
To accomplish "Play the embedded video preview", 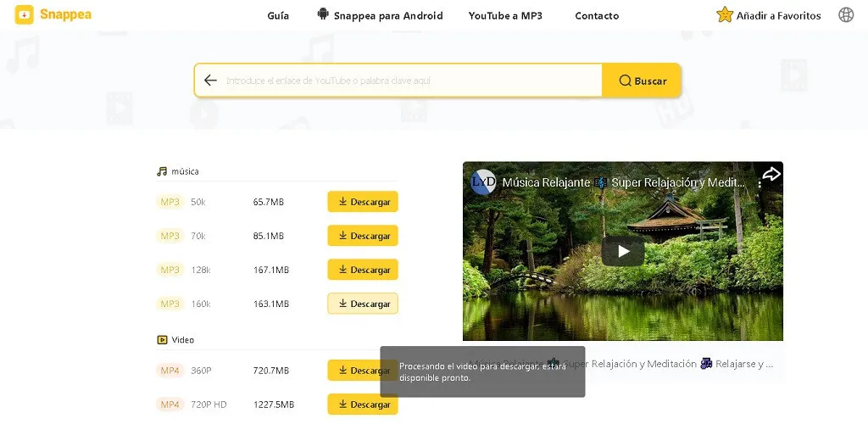I will click(623, 251).
